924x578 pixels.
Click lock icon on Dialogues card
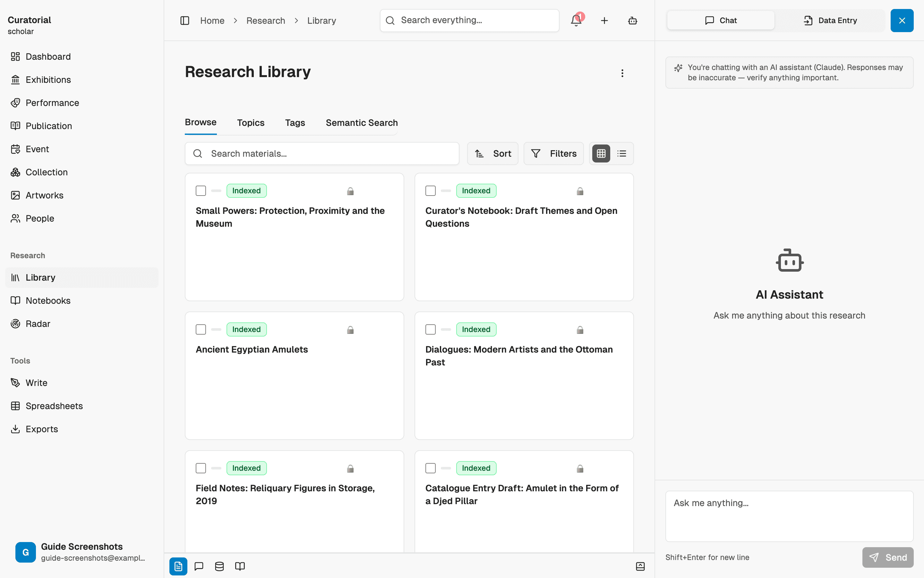(x=580, y=330)
